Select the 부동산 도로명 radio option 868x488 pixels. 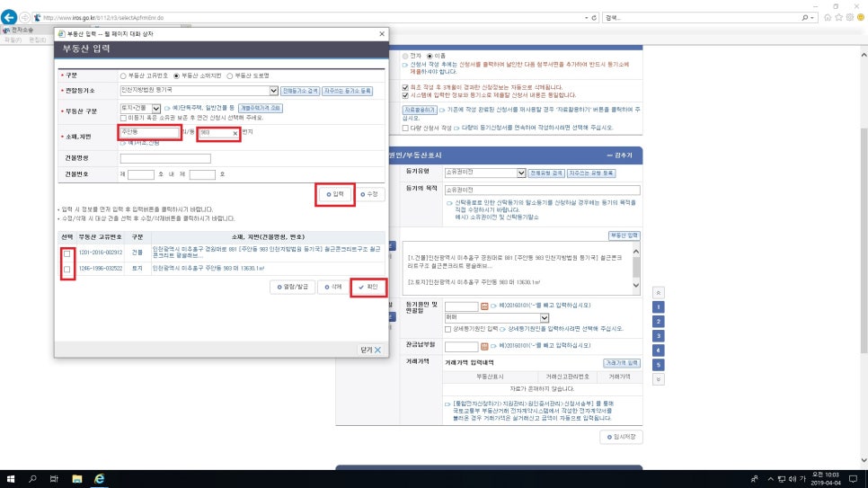(x=229, y=75)
